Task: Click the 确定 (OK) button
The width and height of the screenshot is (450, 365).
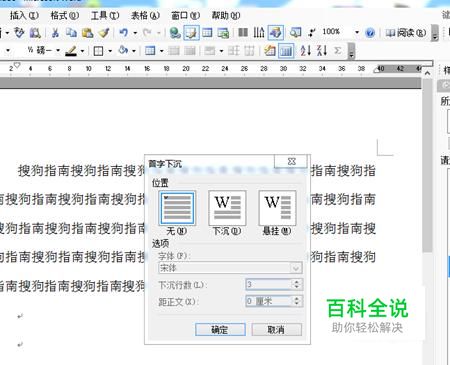Action: click(x=220, y=330)
